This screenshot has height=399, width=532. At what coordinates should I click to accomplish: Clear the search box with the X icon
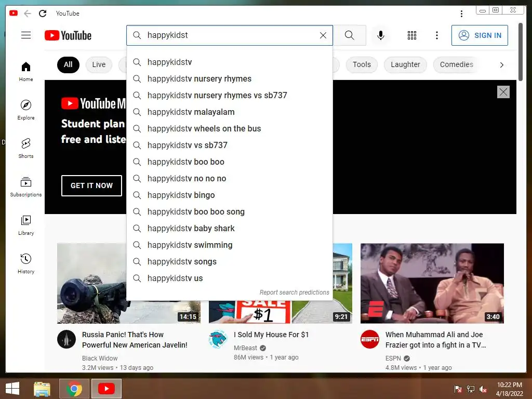pos(323,35)
